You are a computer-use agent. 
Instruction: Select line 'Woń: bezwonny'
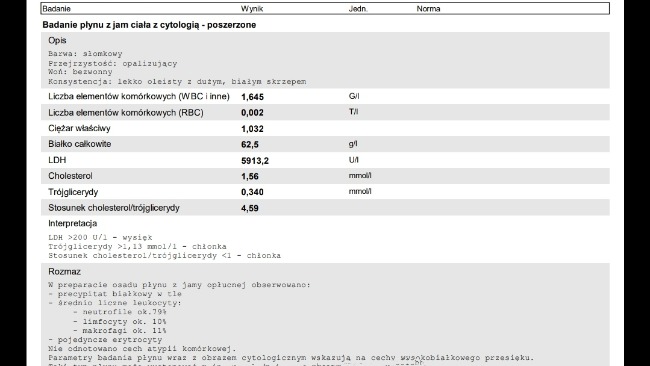coord(80,72)
